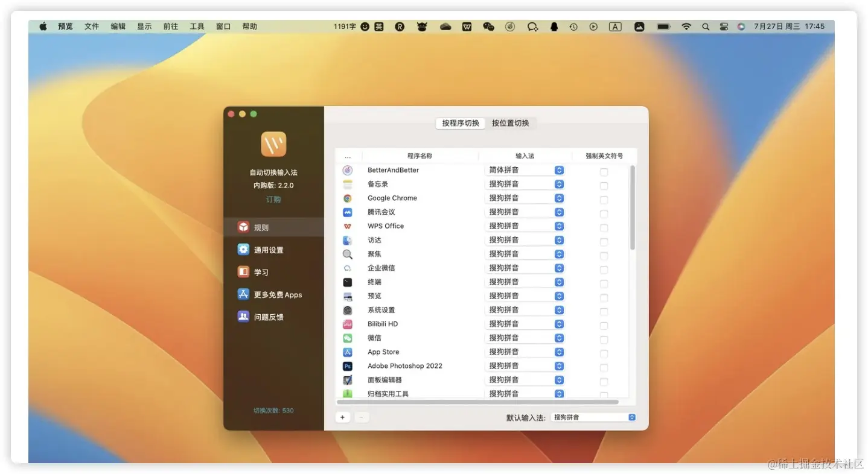Click the WPS Office app icon
The height and width of the screenshot is (474, 868).
347,226
